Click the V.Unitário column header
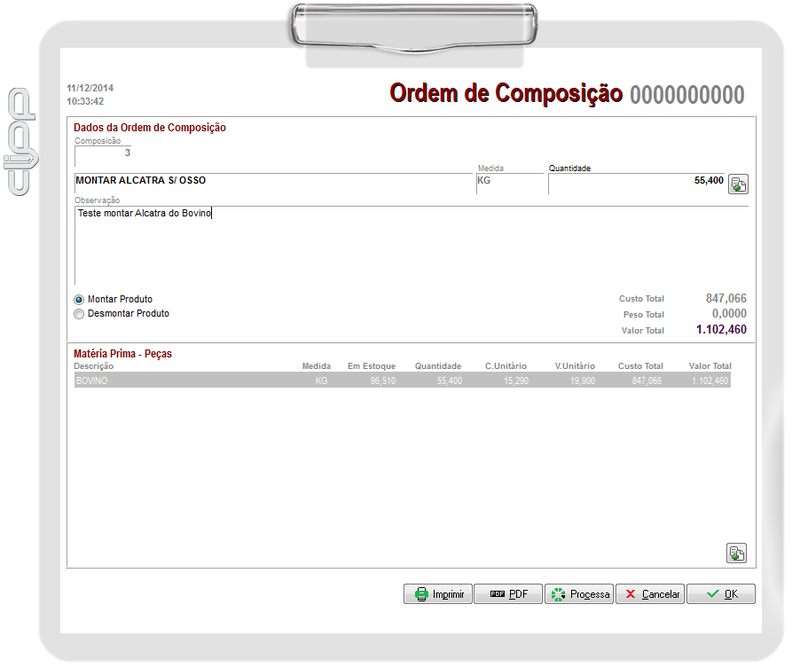The image size is (800, 667). 575,366
